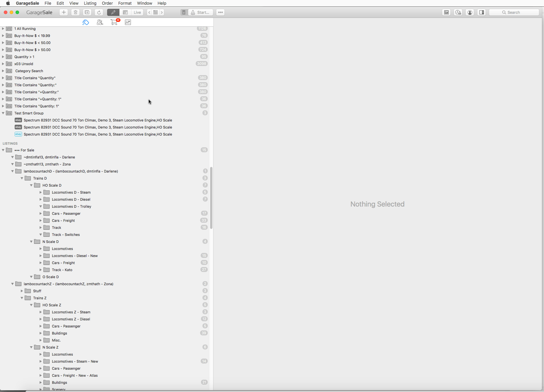Screen dimensions: 544x392
Task: Click the Search field
Action: (x=514, y=12)
